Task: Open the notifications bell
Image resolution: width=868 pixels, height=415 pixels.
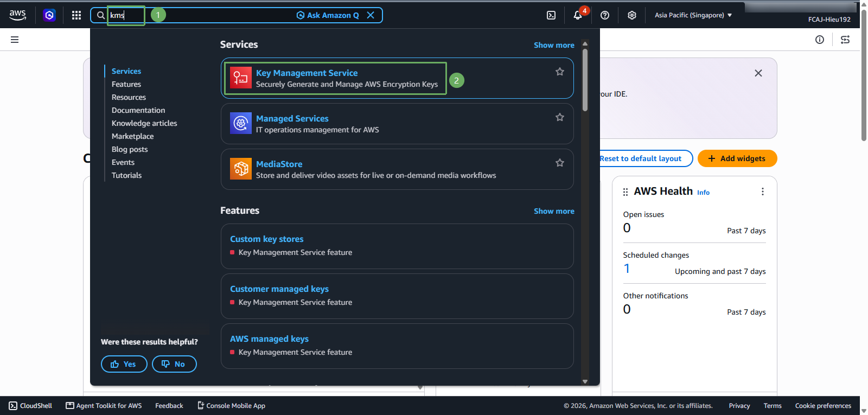Action: tap(578, 15)
